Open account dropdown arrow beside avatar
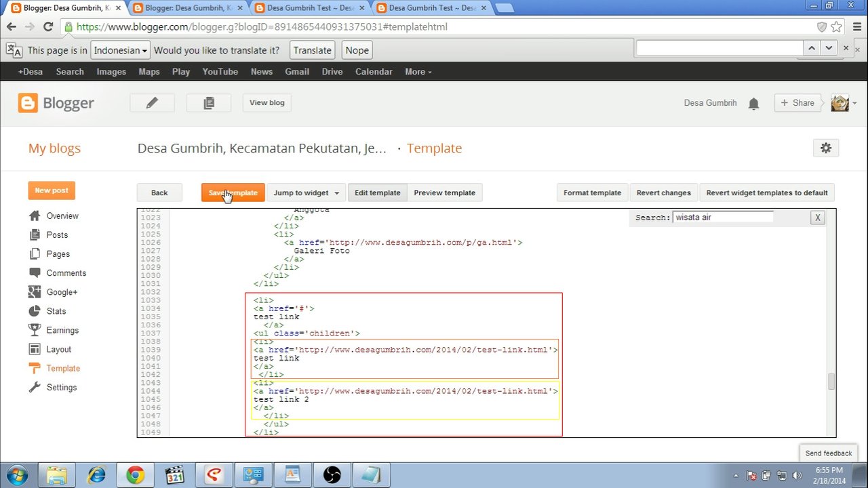This screenshot has height=488, width=868. point(854,104)
